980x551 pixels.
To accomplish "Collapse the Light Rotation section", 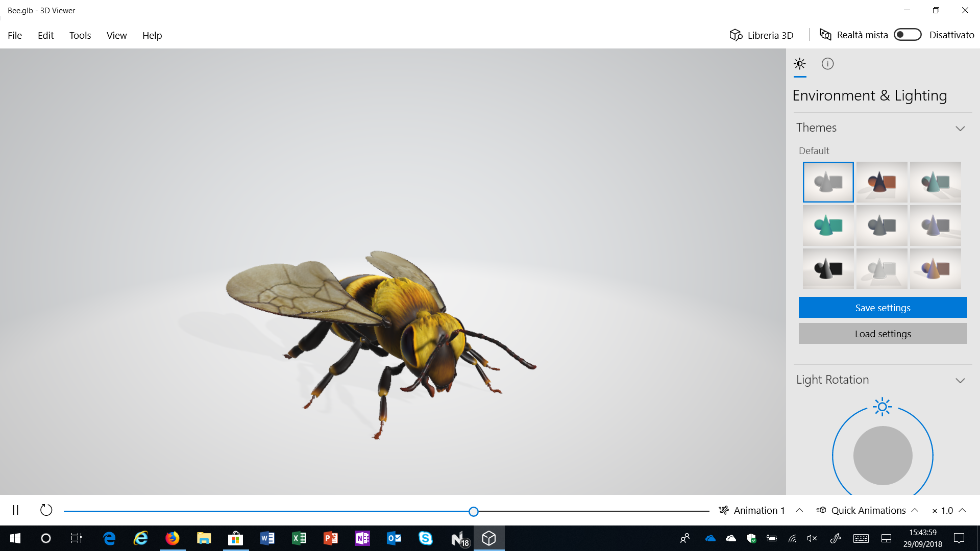I will [960, 380].
